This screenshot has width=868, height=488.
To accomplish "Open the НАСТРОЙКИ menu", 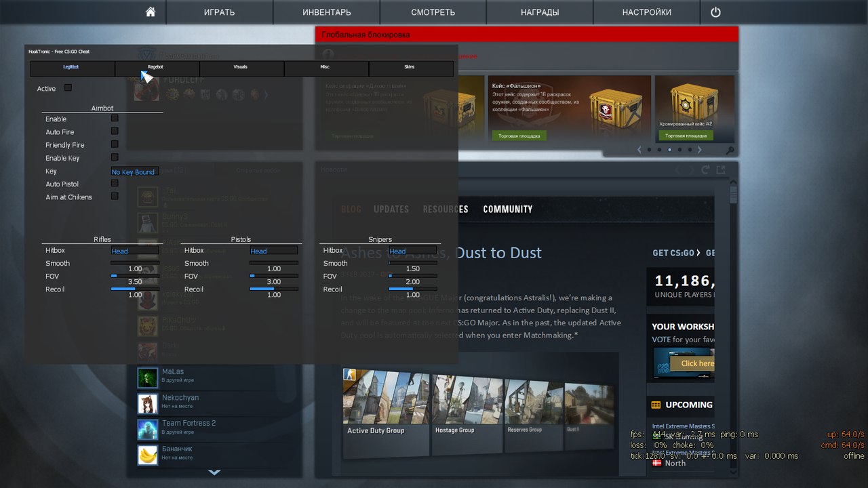I will pyautogui.click(x=647, y=12).
